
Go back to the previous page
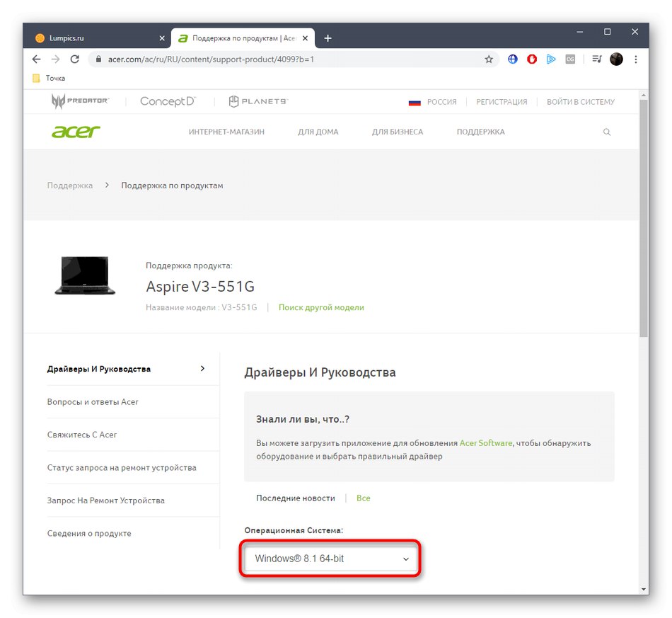(x=36, y=59)
